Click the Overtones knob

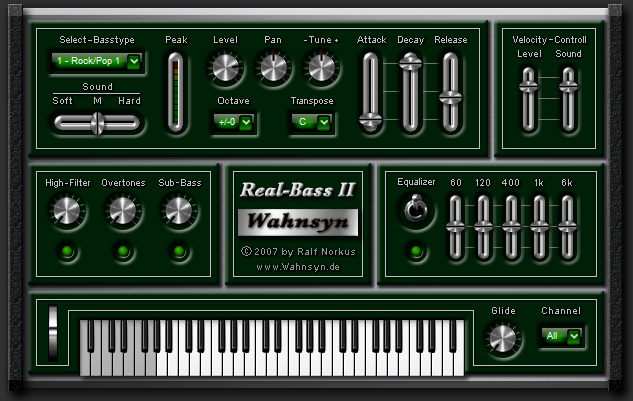point(123,211)
